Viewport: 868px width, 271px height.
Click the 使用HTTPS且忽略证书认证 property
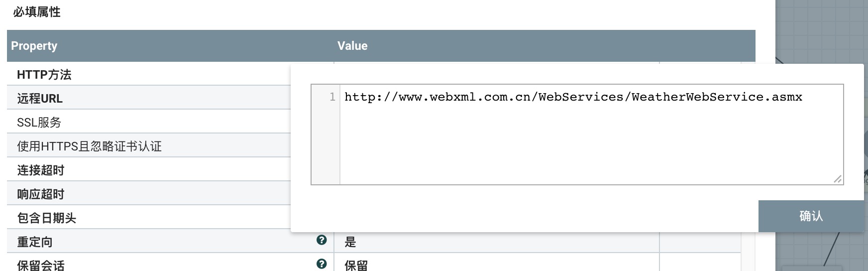(89, 146)
